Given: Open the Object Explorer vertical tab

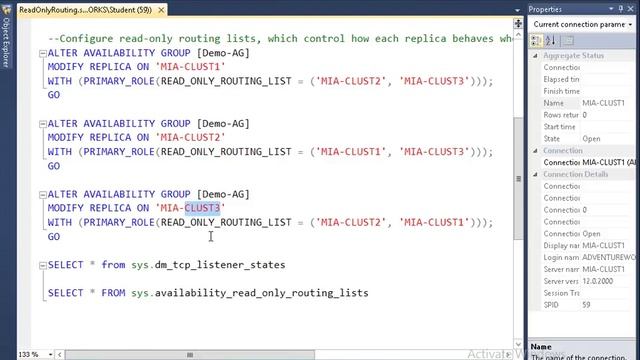Looking at the screenshot, I should coord(6,42).
